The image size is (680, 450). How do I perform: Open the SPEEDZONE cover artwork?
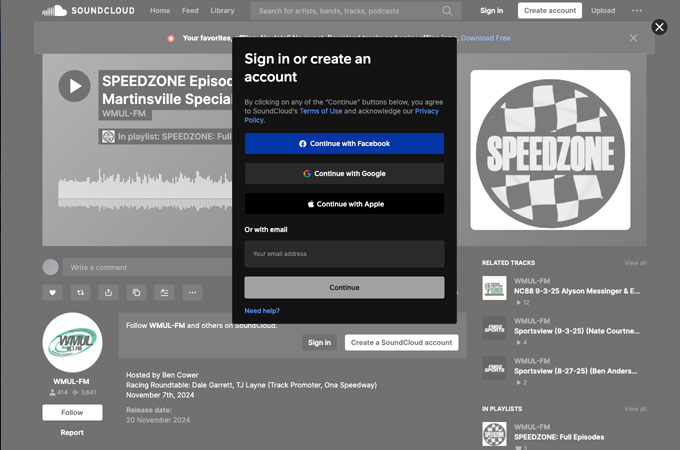pyautogui.click(x=550, y=150)
